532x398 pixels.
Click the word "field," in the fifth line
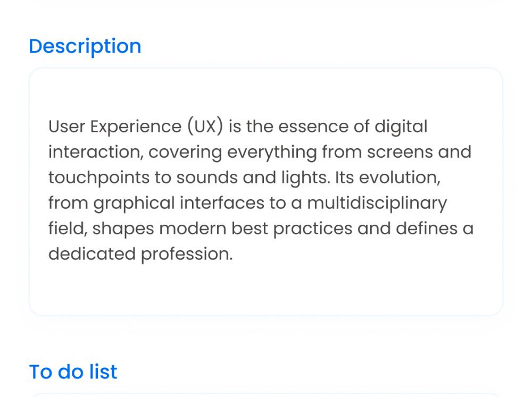pyautogui.click(x=68, y=228)
